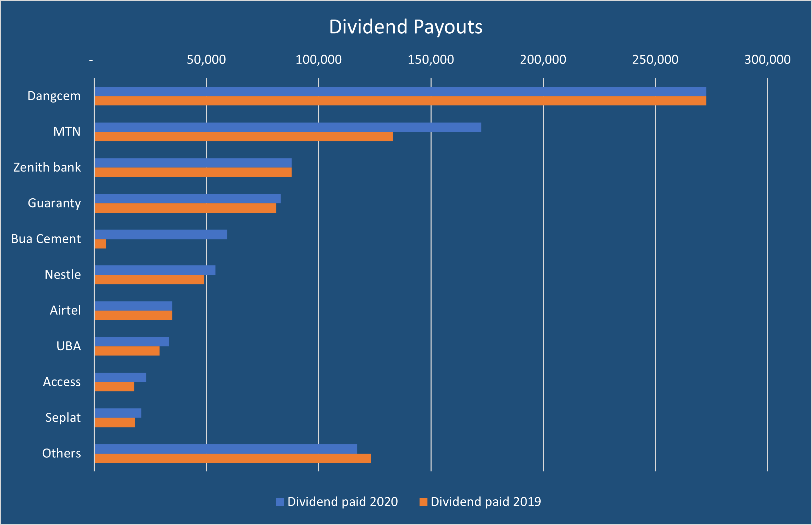
Task: Click the Nestle category label
Action: (x=63, y=275)
